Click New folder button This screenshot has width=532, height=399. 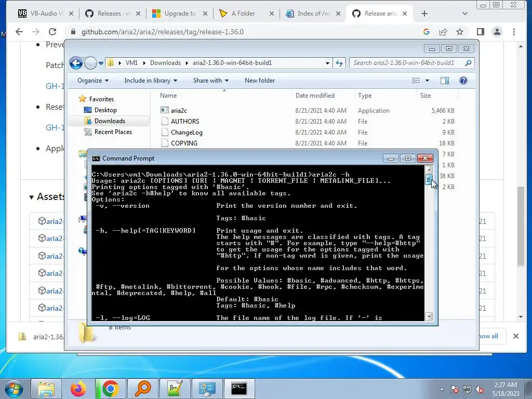point(260,81)
